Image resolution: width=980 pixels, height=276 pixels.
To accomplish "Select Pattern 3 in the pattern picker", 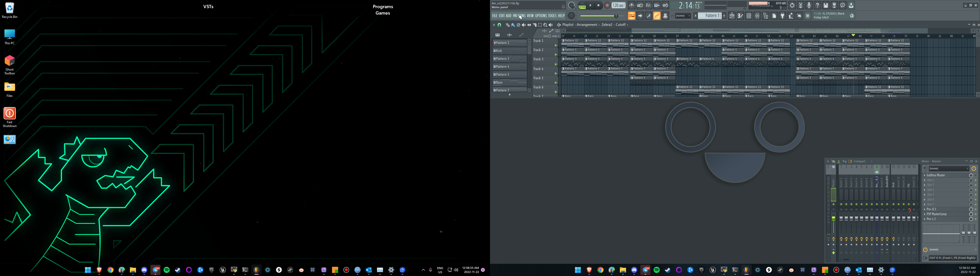I will coord(510,59).
